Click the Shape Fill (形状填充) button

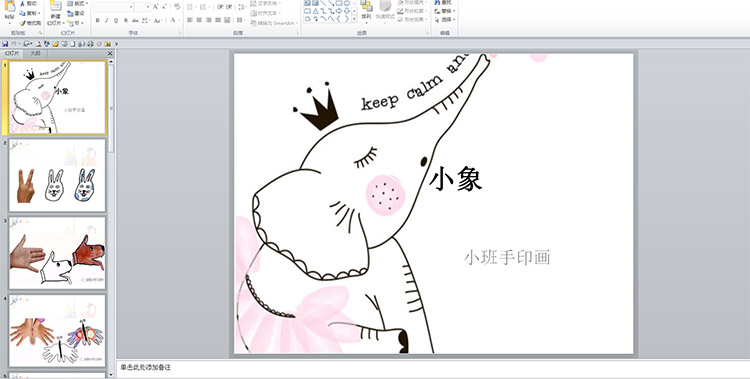[411, 2]
